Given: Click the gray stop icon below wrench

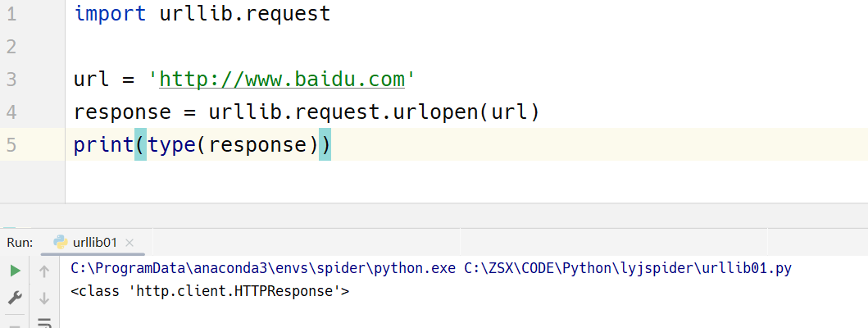Looking at the screenshot, I should (16, 326).
